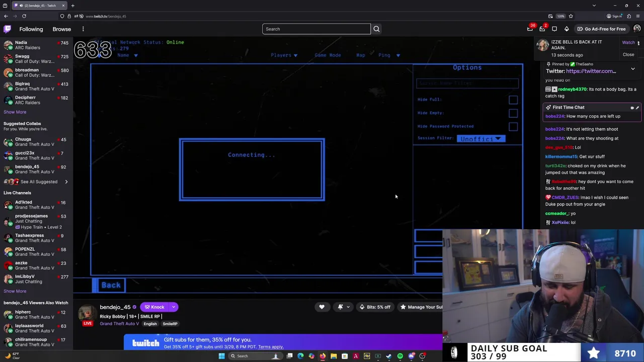Click the search magnifier button

pos(376,29)
